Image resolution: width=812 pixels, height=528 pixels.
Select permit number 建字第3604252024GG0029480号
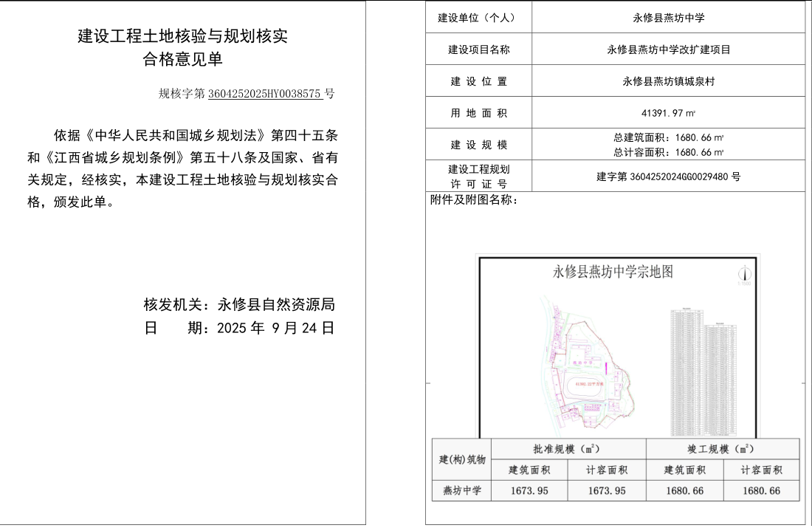pyautogui.click(x=668, y=176)
